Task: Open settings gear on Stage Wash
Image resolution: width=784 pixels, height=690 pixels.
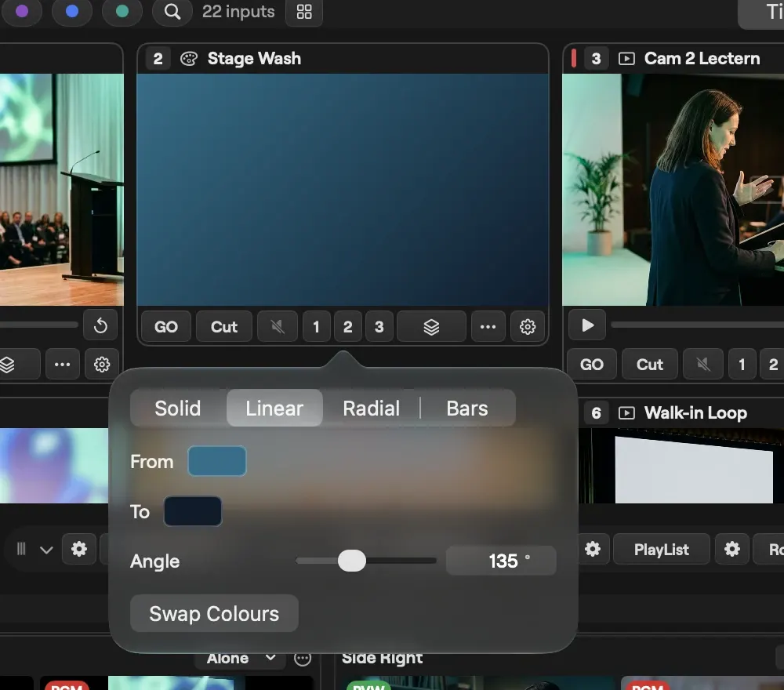Action: [528, 326]
